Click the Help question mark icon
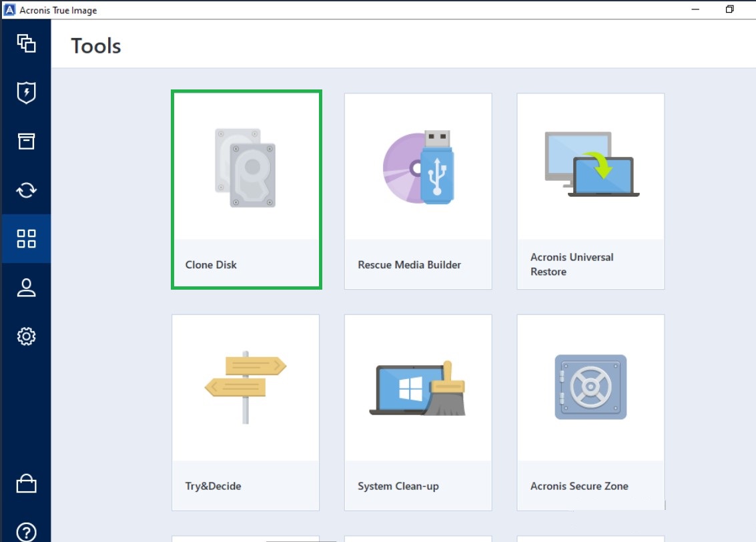756x542 pixels. tap(26, 531)
